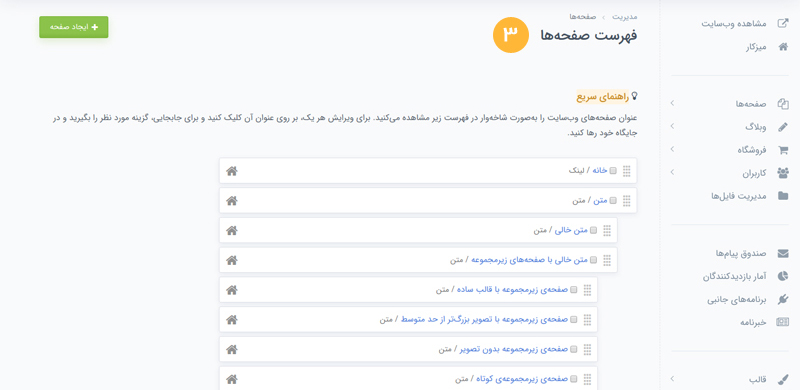Open برنامه‌های جانبی menu item

pos(737,299)
